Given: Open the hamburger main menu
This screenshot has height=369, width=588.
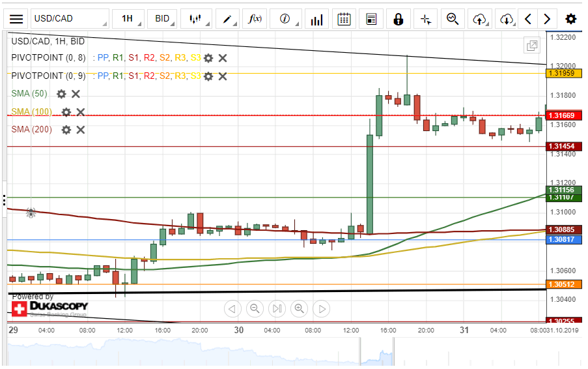Looking at the screenshot, I should click(x=16, y=19).
